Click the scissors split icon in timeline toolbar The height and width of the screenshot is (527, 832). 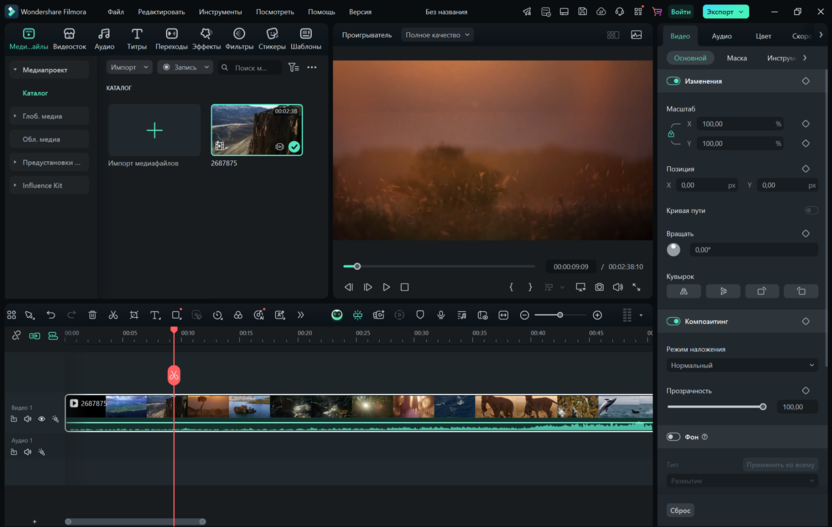pos(113,315)
